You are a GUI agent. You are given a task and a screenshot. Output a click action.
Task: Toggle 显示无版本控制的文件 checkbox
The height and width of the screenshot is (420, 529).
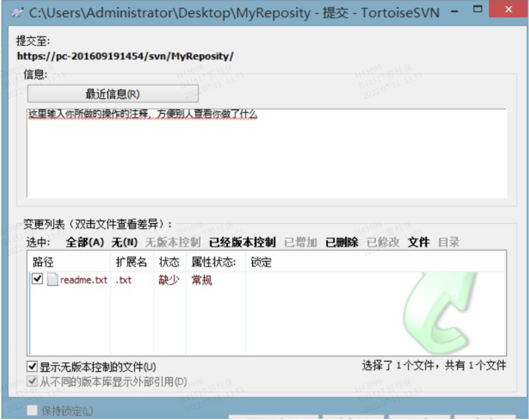(x=32, y=367)
